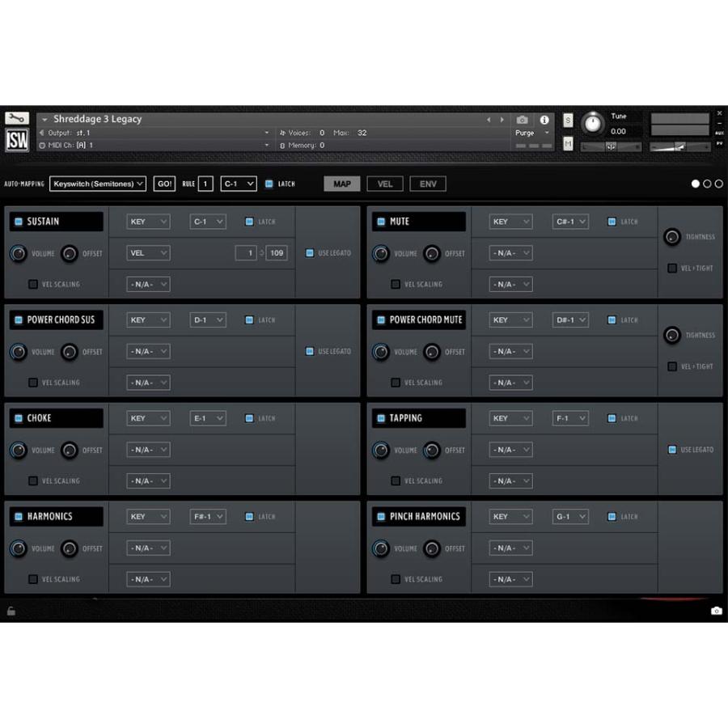
Task: Open the Output st. 1 dropdown
Action: point(154,133)
